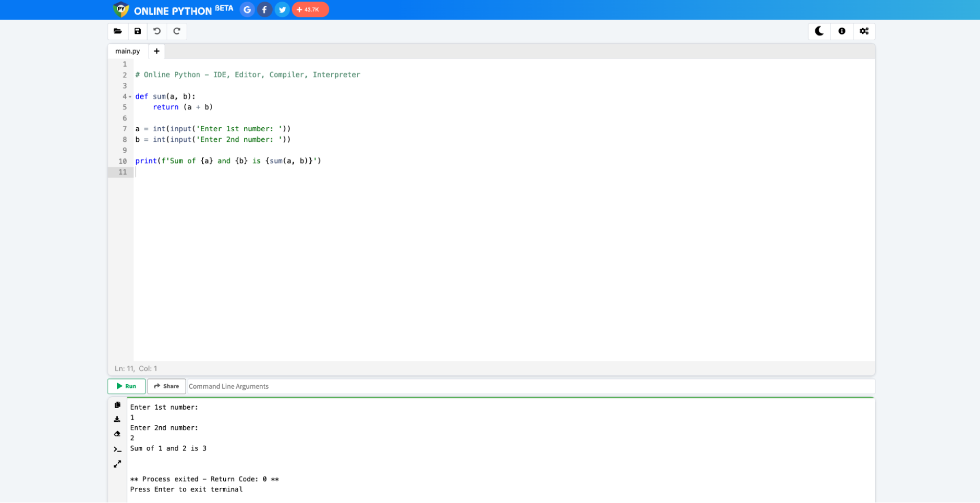
Task: Click the Online Python shield logo
Action: click(x=121, y=10)
